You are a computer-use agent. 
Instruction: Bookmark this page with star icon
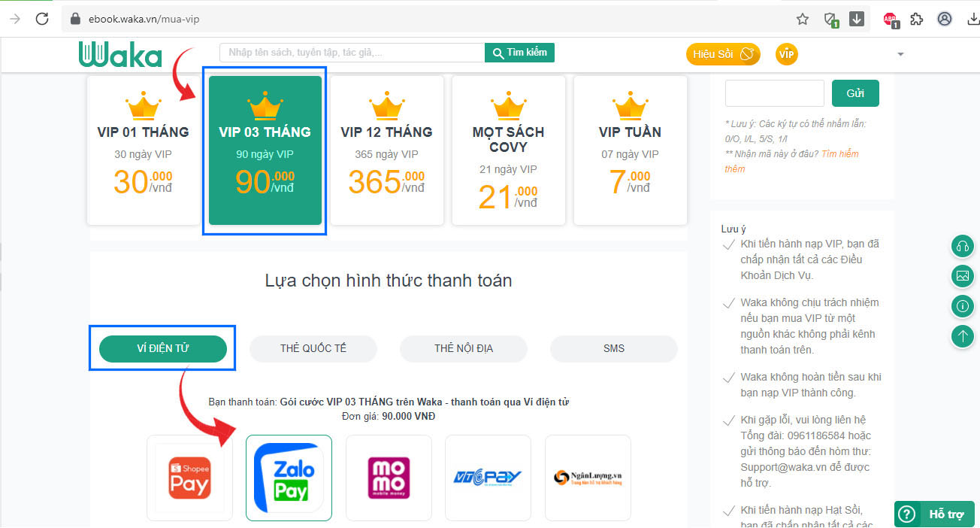click(x=803, y=20)
